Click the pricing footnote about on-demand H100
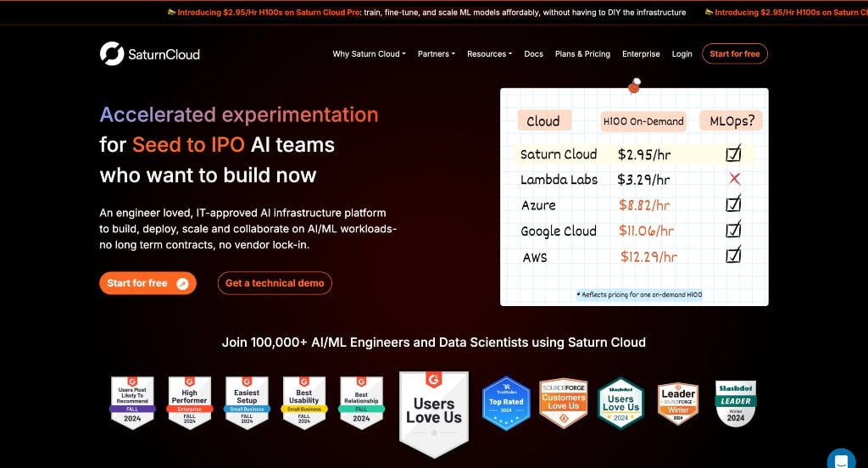Screen dimensions: 868x468 tap(639, 295)
